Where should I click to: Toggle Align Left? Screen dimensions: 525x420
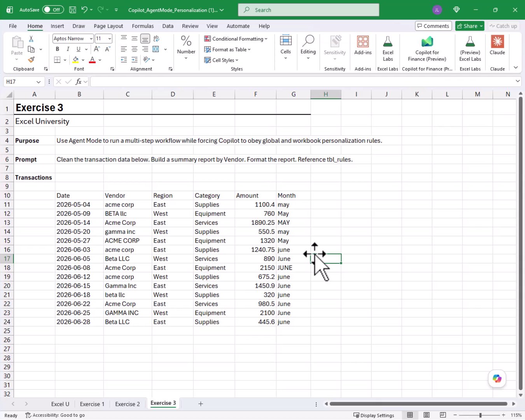click(124, 49)
